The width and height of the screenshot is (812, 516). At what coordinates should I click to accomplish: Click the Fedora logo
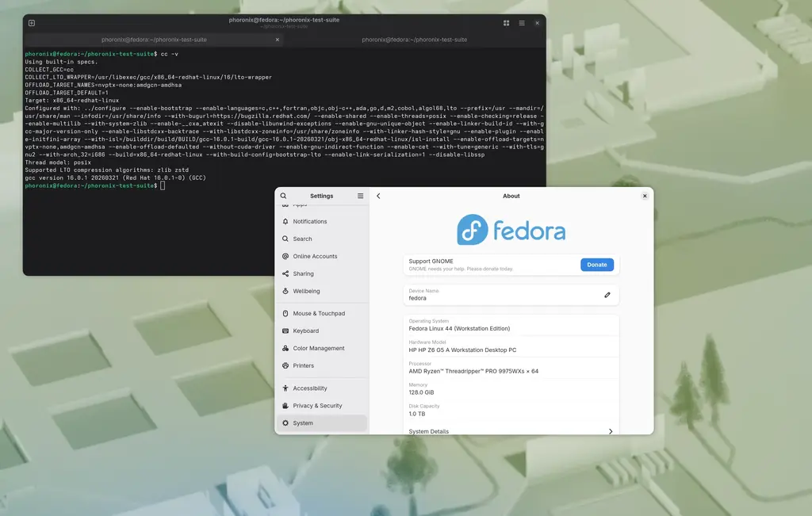[511, 229]
